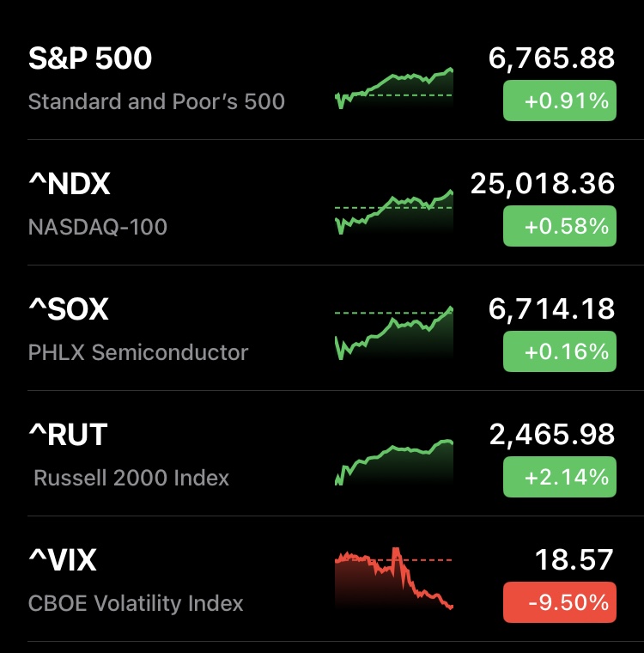This screenshot has height=653, width=644.
Task: Select the ^NDX ticker symbol
Action: point(70,184)
